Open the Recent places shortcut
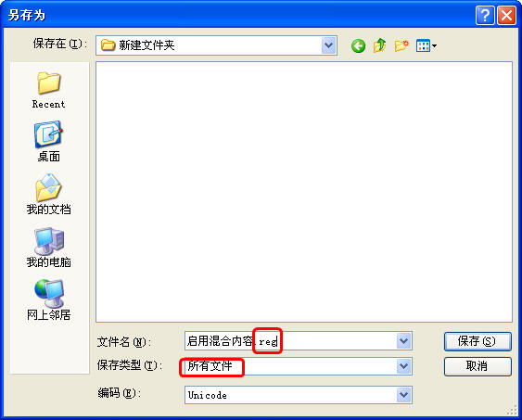 48,90
